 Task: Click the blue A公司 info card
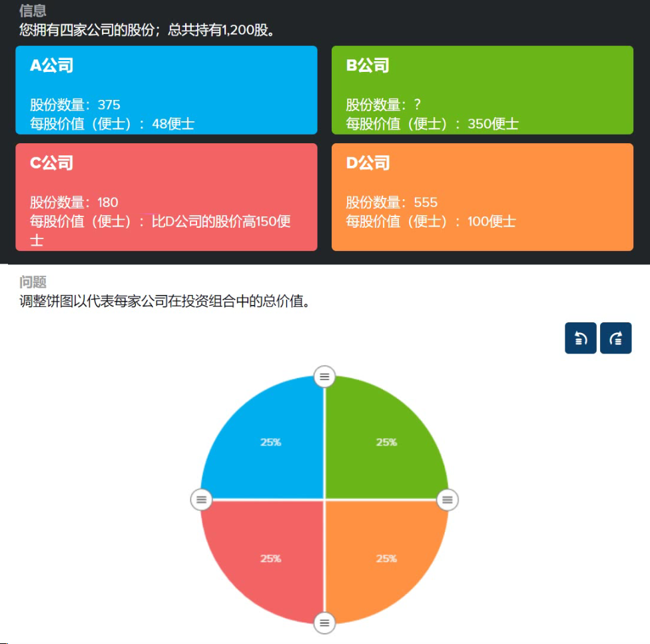coord(165,90)
